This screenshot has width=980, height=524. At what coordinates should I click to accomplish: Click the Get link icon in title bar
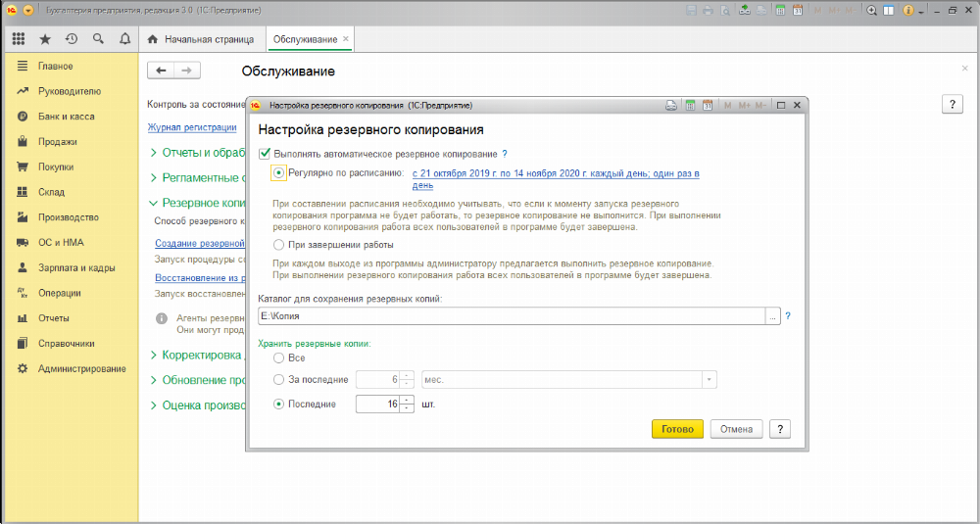pos(745,11)
